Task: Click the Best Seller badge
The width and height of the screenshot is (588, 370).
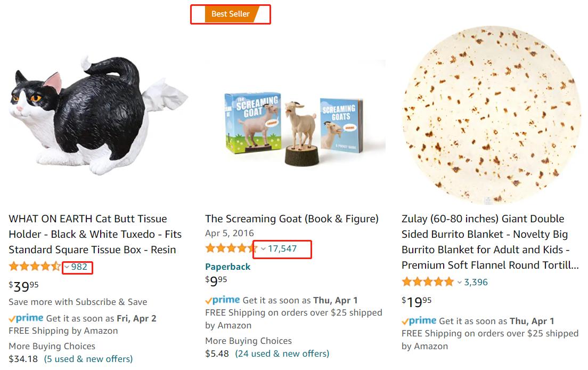Action: pyautogui.click(x=230, y=14)
